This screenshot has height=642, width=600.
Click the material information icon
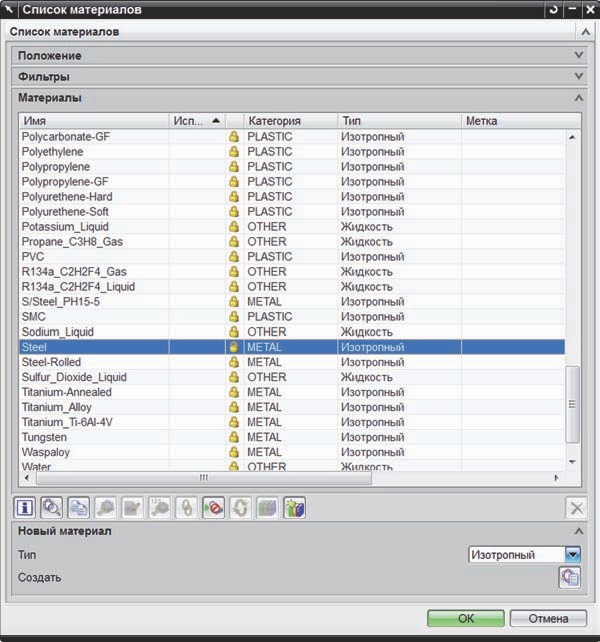point(25,508)
